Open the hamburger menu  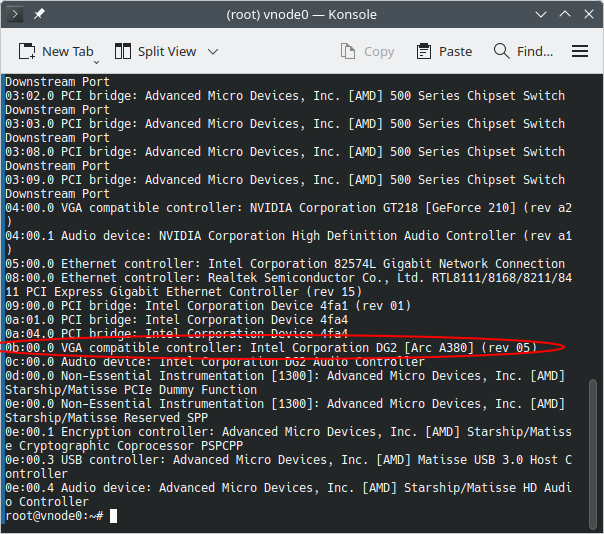[580, 51]
